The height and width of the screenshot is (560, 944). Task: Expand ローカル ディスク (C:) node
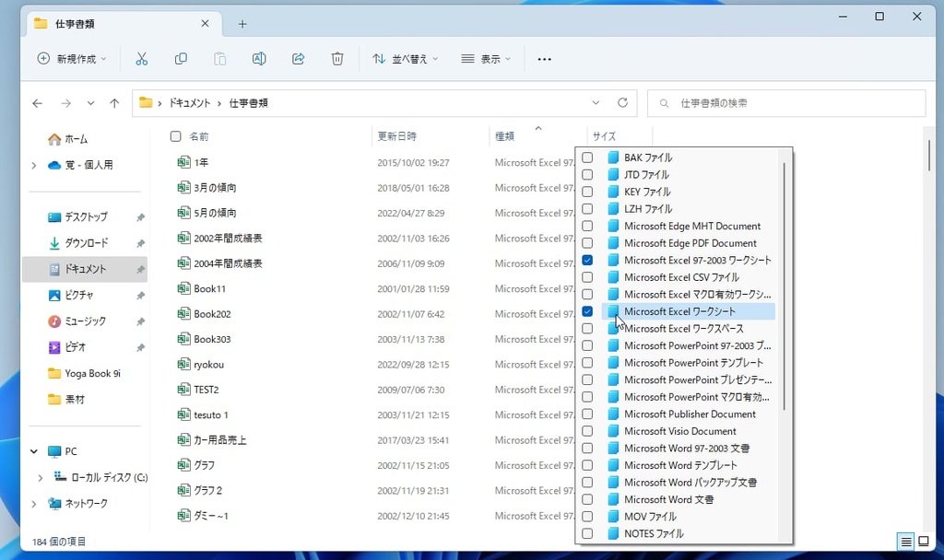tap(41, 478)
